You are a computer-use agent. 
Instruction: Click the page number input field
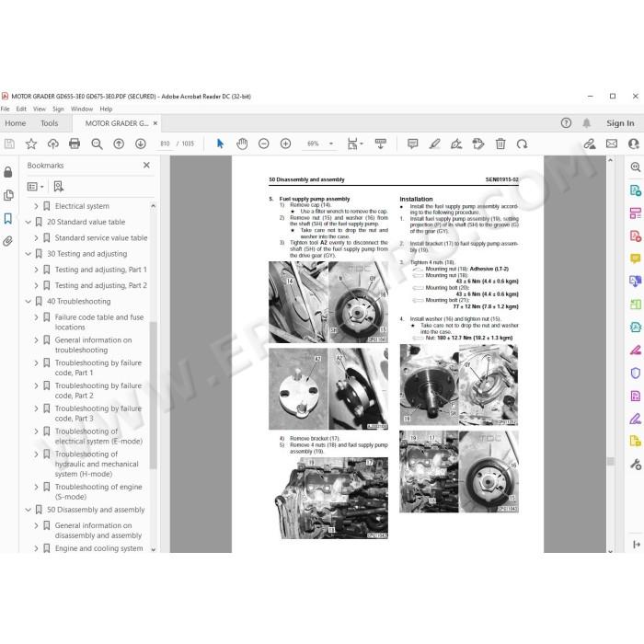coord(165,144)
